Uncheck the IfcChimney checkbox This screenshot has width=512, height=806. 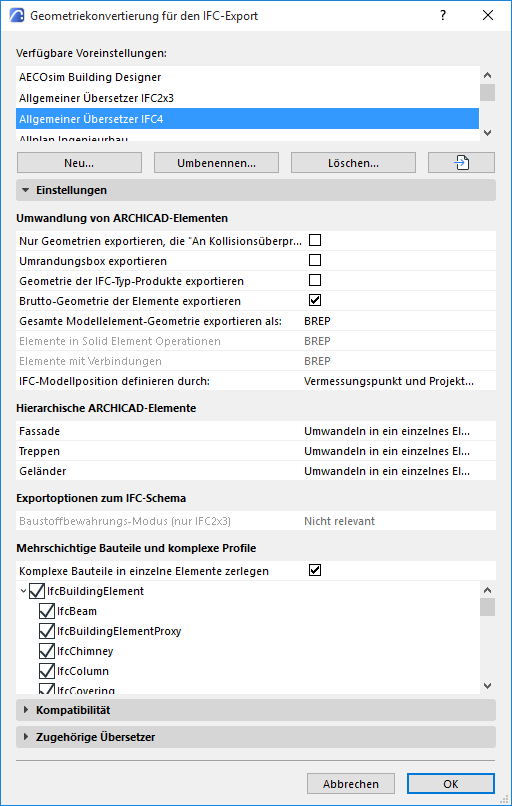[x=47, y=651]
